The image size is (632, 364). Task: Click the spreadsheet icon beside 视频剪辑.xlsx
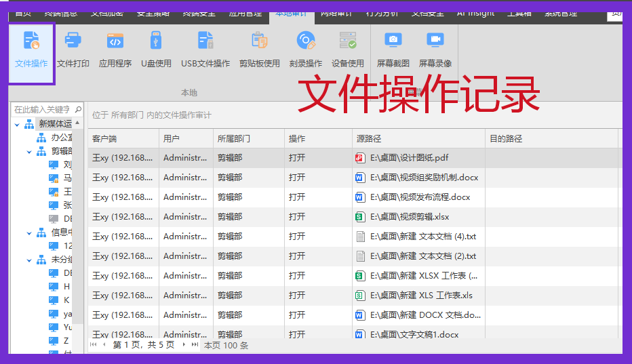(x=360, y=217)
